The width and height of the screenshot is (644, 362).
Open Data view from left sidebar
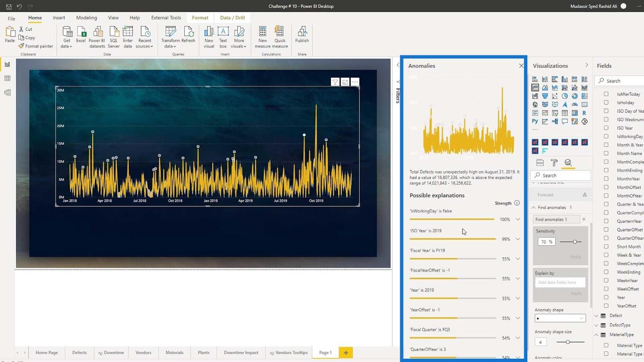[x=7, y=78]
